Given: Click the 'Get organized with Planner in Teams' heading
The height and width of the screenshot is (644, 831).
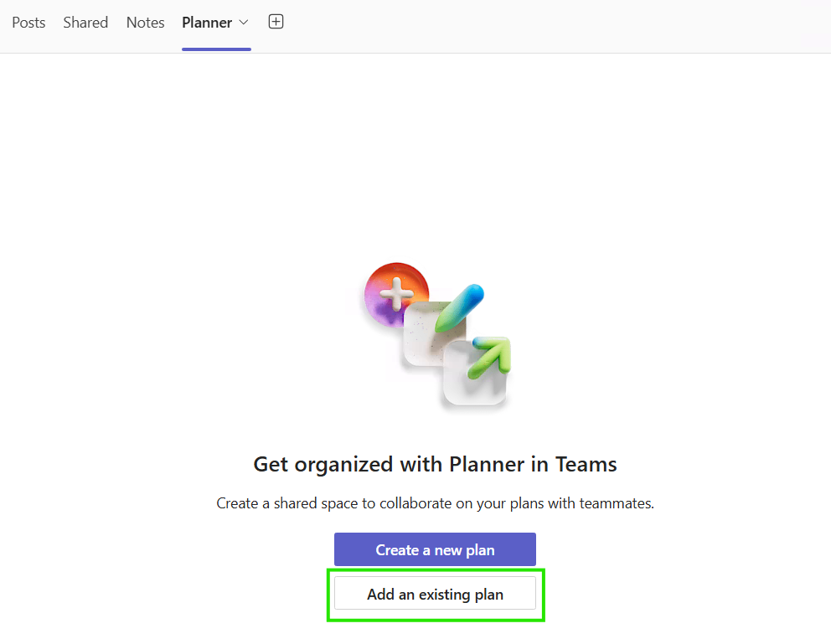Looking at the screenshot, I should 435,464.
